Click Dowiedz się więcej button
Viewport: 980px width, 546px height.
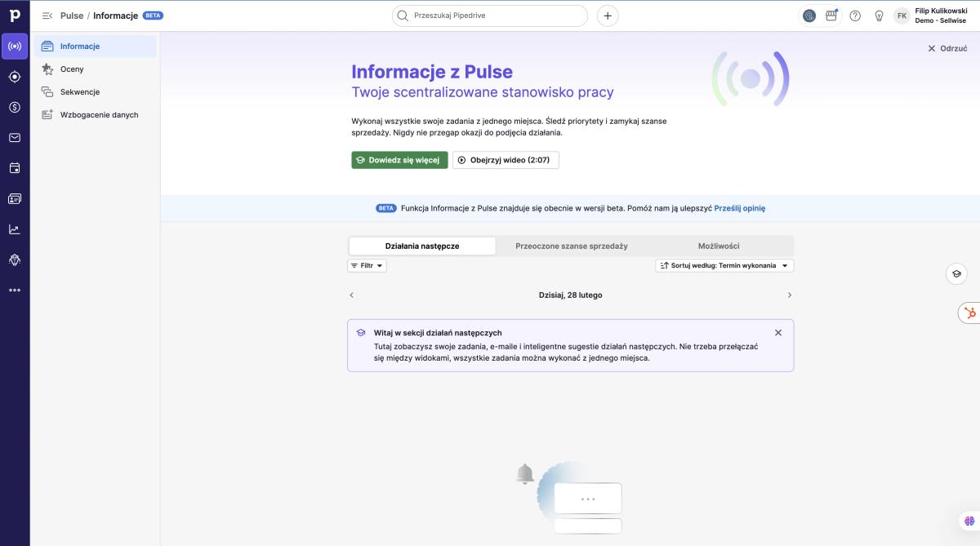pos(399,160)
